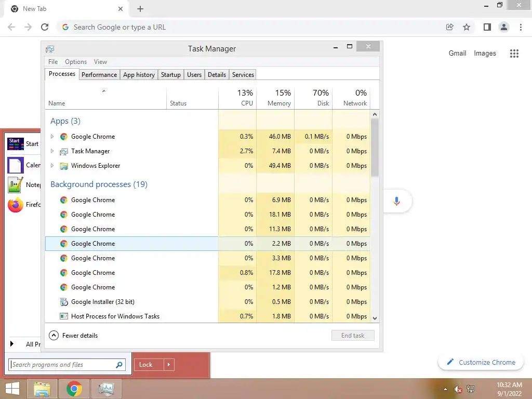Image resolution: width=532 pixels, height=399 pixels.
Task: Click the voice search microphone icon
Action: [396, 201]
